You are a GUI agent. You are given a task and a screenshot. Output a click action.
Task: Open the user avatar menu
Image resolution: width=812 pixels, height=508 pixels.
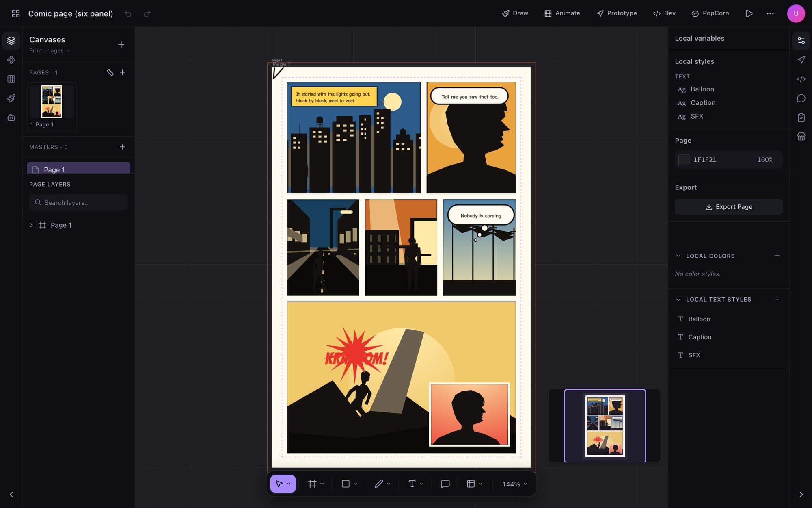[796, 13]
